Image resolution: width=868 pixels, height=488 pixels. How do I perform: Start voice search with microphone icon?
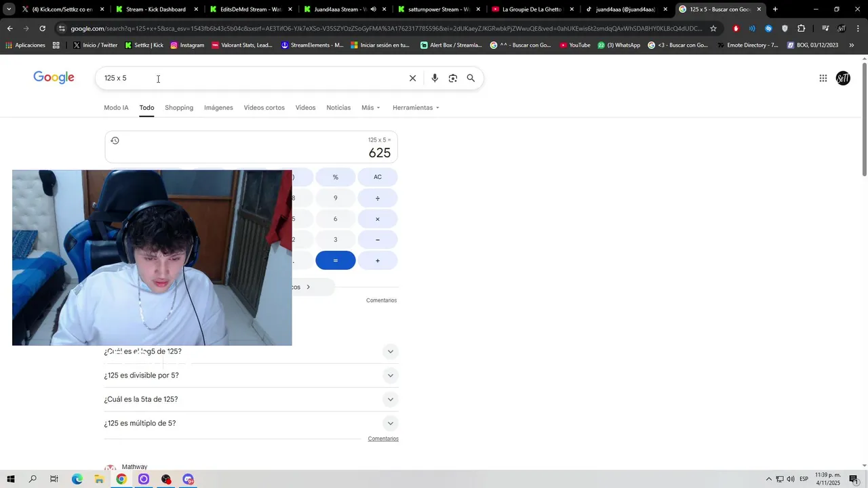[435, 78]
